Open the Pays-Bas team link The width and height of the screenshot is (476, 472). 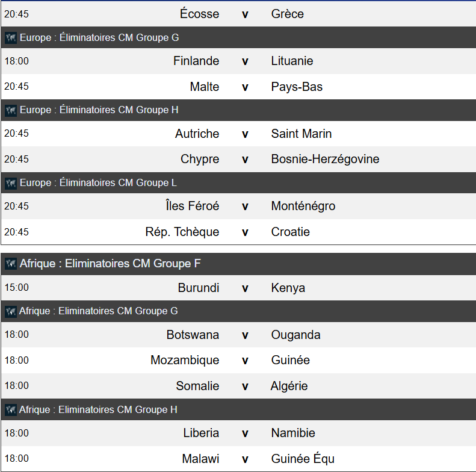tap(297, 87)
